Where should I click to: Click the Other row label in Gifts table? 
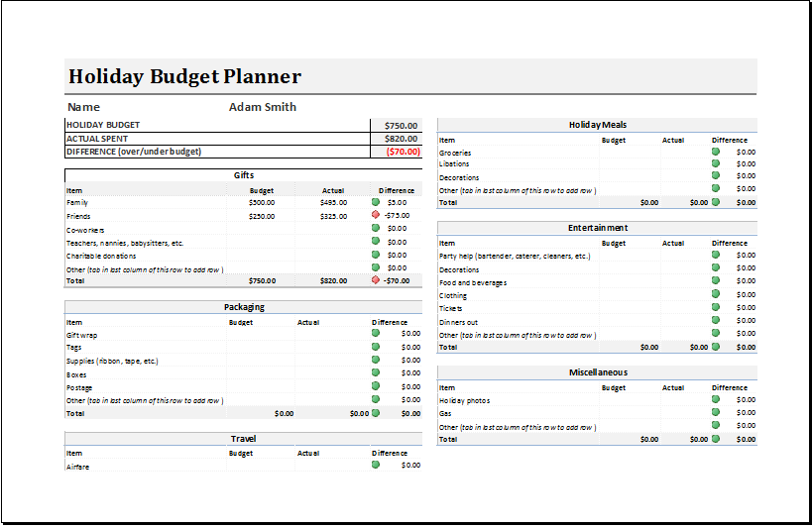point(145,269)
